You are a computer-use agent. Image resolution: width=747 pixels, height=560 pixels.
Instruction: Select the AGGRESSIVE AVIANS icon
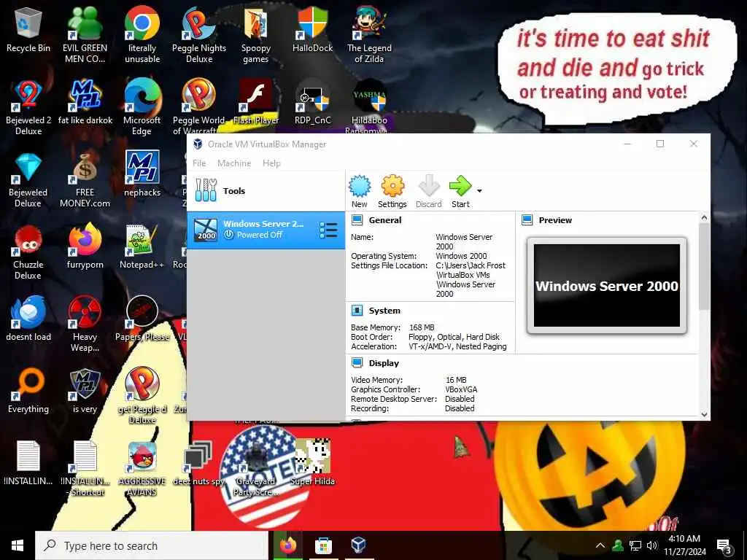point(142,469)
